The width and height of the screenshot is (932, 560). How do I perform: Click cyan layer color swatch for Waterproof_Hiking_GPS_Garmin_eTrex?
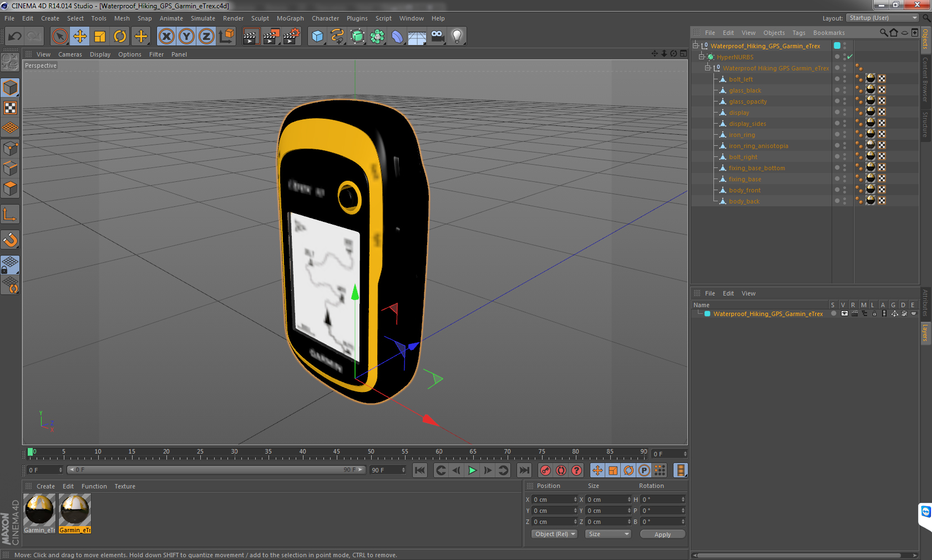(707, 314)
